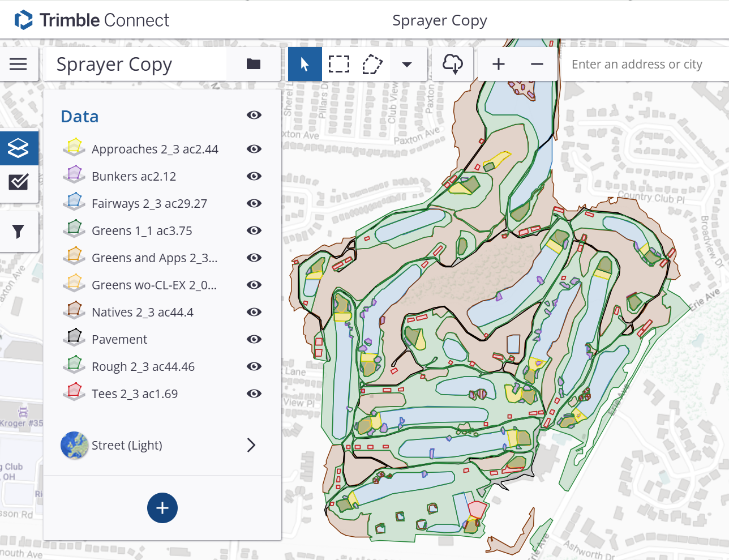
Task: Open the filter funnel panel
Action: click(18, 231)
